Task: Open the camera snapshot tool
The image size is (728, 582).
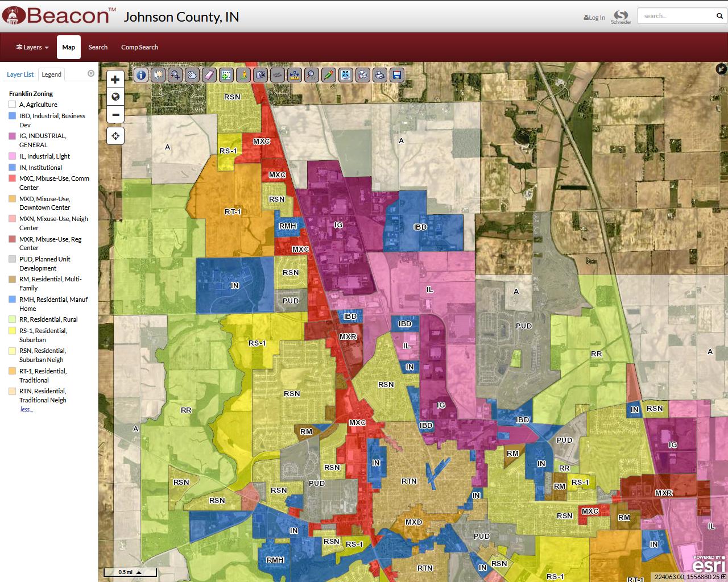Action: click(x=260, y=74)
